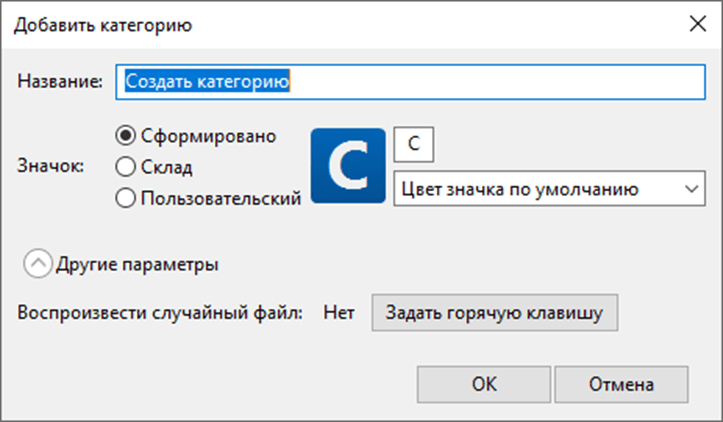This screenshot has width=723, height=422.
Task: Click the icon letter box containing C
Action: point(414,144)
